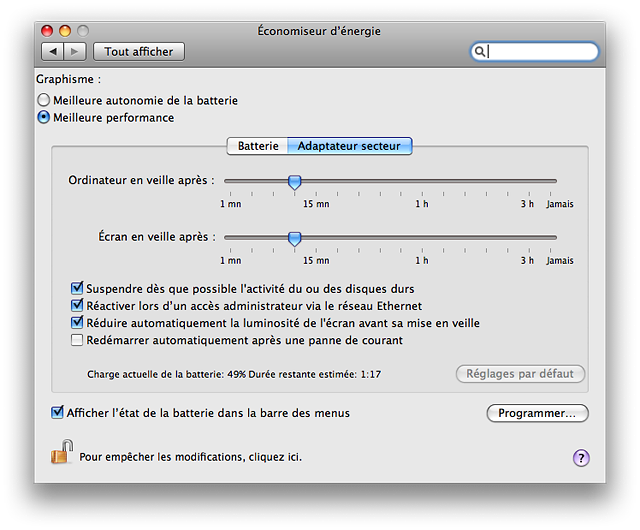Click the forward arrow navigation button

[x=75, y=52]
